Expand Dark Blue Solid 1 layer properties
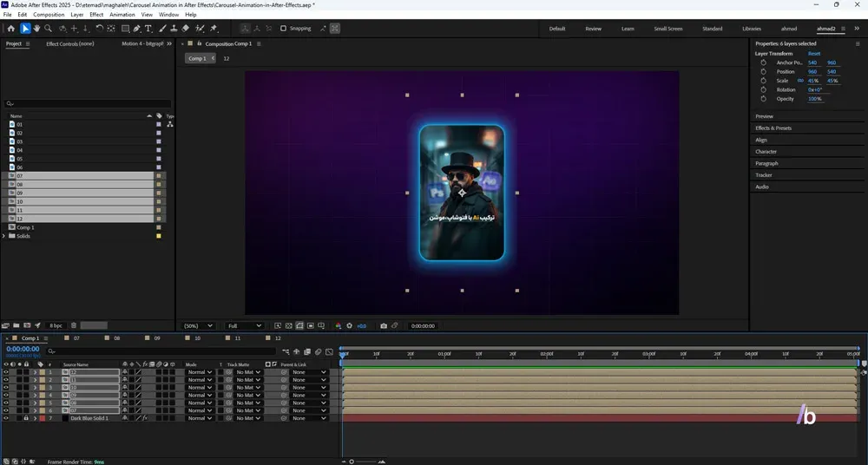The height and width of the screenshot is (465, 868). click(x=35, y=418)
